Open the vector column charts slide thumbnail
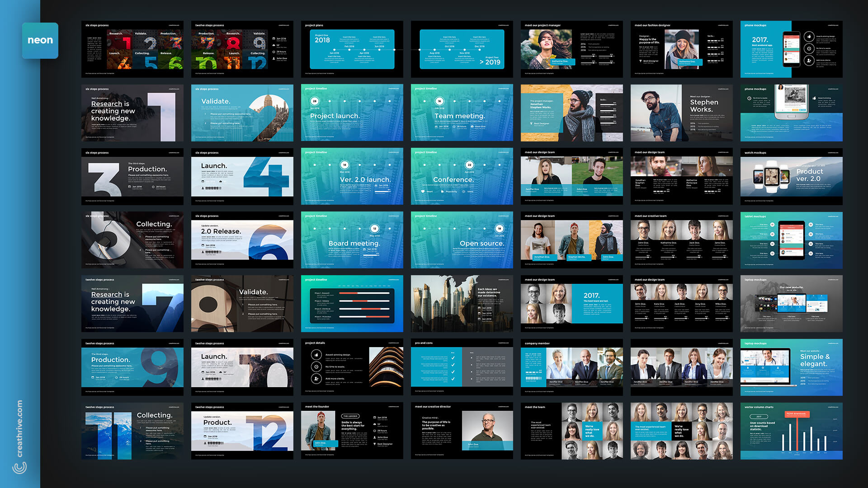Image resolution: width=868 pixels, height=488 pixels. coord(791,431)
